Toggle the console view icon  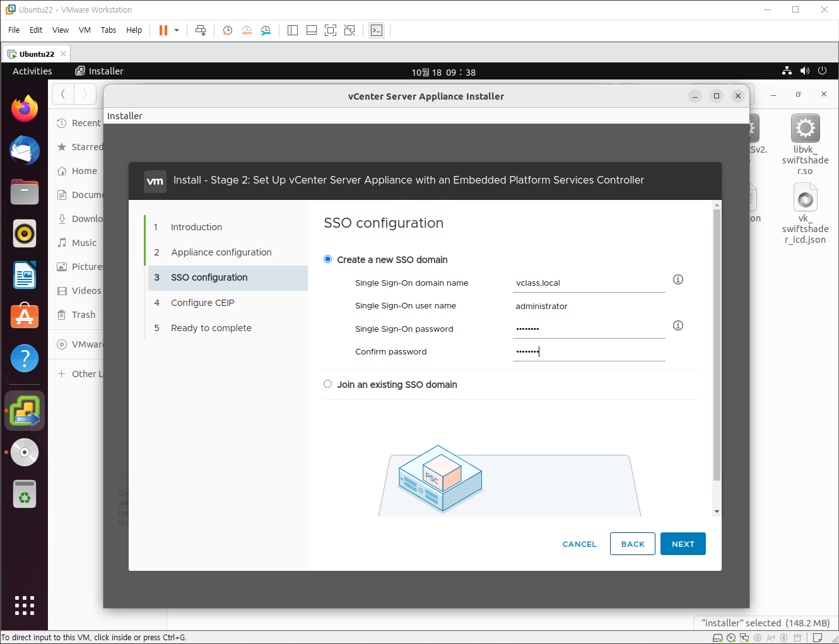pyautogui.click(x=377, y=30)
